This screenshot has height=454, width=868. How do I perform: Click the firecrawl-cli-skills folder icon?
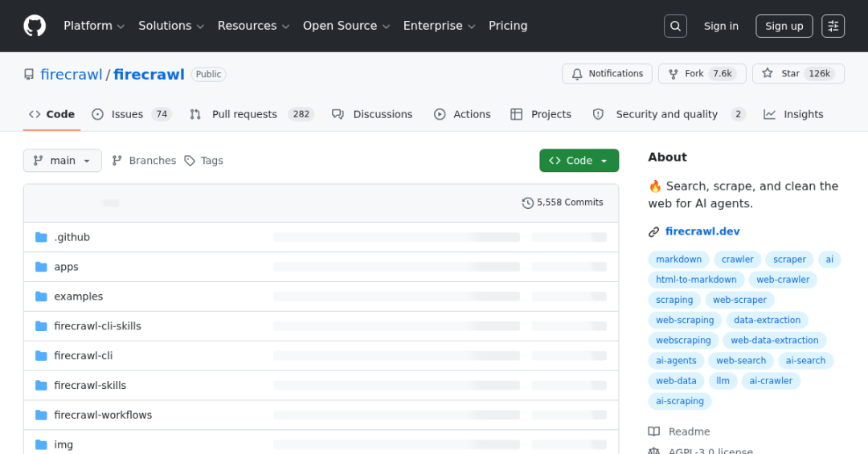click(x=41, y=326)
